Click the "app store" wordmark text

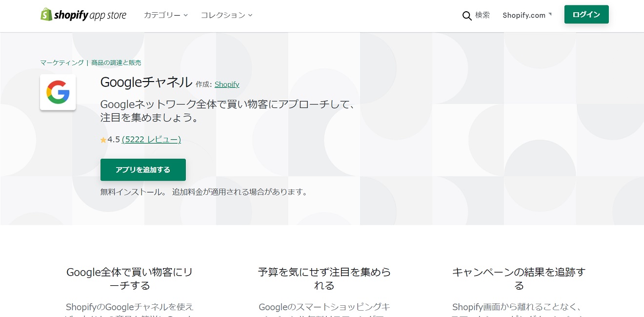tap(108, 15)
